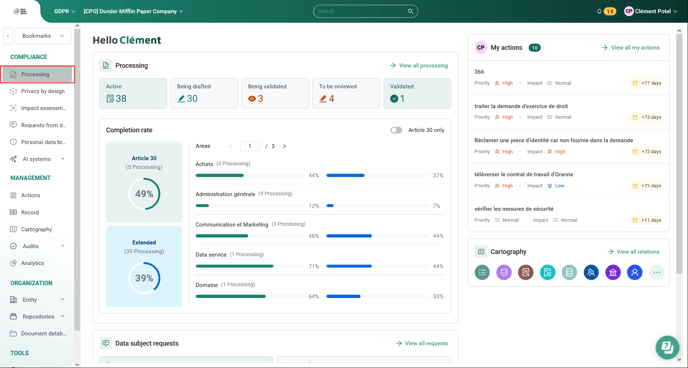
Task: Click the Impact assessment sidebar icon
Action: click(x=13, y=108)
